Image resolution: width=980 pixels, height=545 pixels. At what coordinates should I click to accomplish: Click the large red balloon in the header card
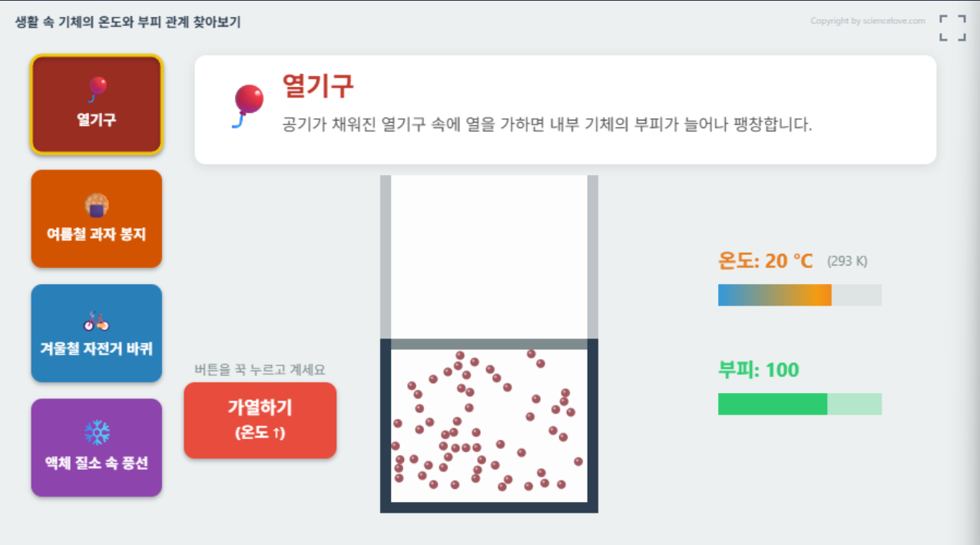[x=247, y=106]
